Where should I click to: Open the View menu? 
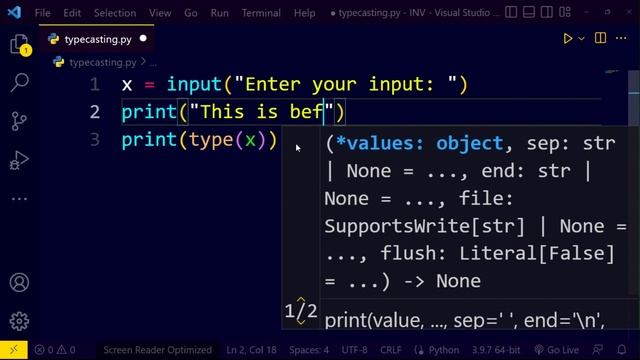[x=160, y=13]
